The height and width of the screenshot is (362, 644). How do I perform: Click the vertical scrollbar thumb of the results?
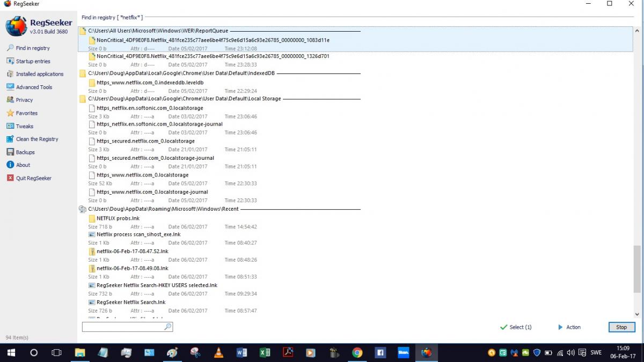click(x=638, y=268)
